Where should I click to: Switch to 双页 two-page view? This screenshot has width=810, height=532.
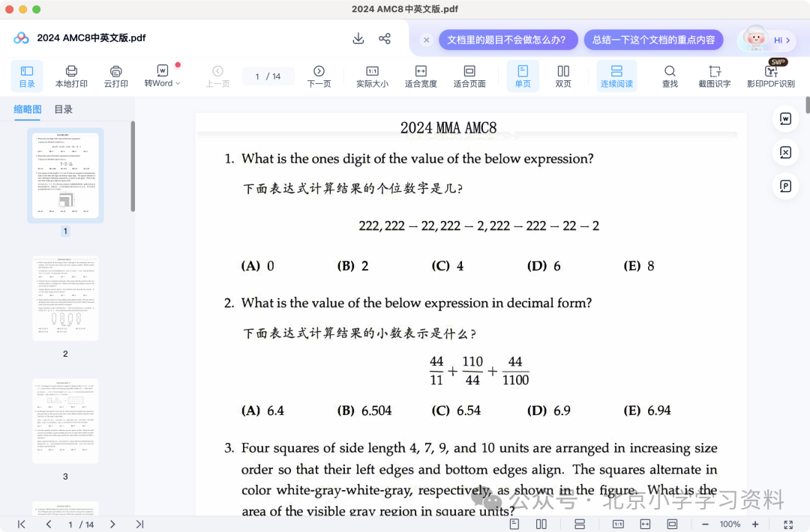563,76
